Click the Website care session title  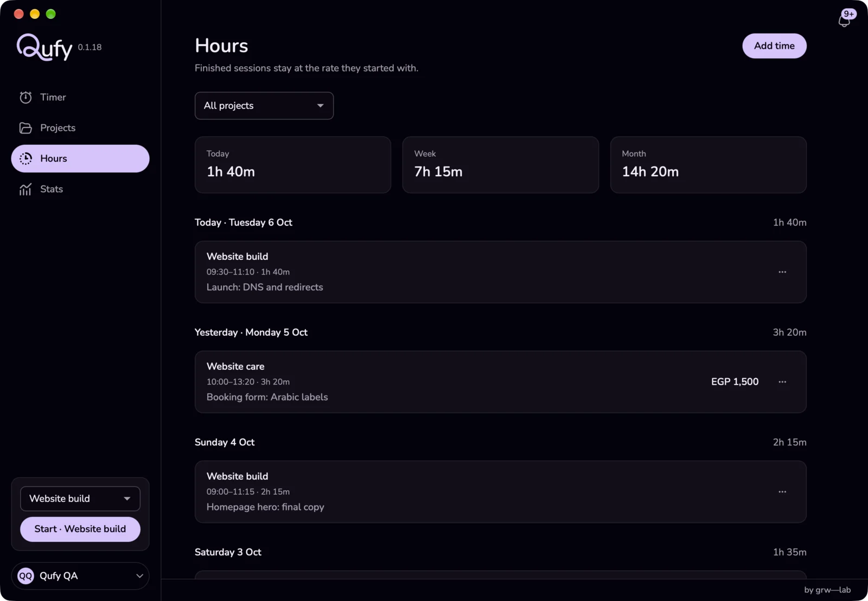pyautogui.click(x=235, y=367)
